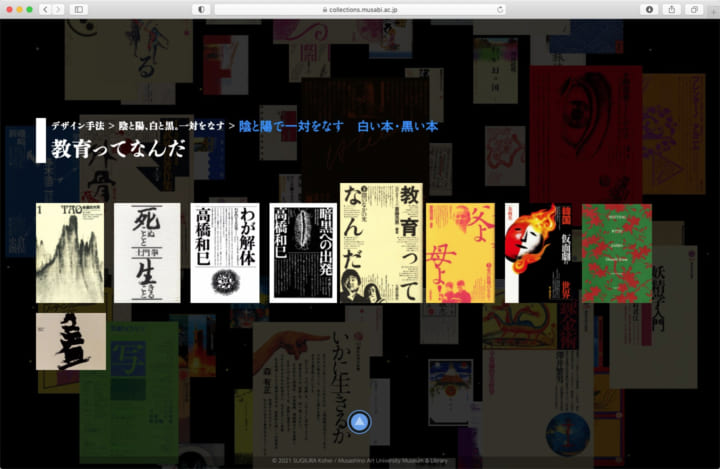This screenshot has width=720, height=469.
Task: Select the green and red patterned cover
Action: (x=617, y=253)
